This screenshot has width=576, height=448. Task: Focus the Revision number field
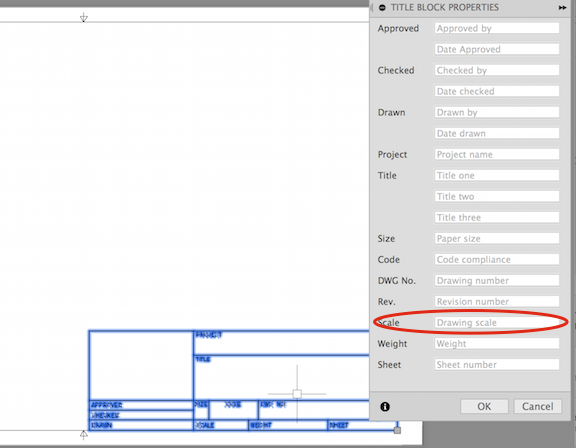point(497,301)
